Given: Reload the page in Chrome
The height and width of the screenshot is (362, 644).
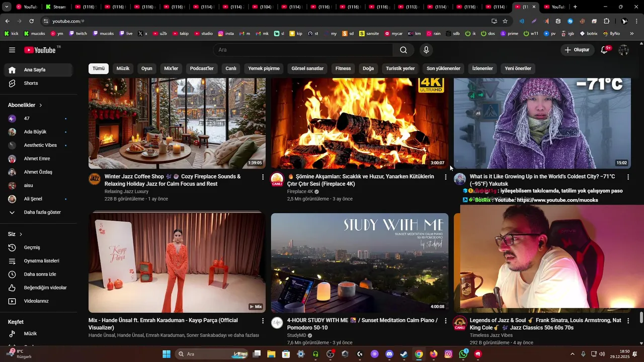Looking at the screenshot, I should tap(32, 21).
